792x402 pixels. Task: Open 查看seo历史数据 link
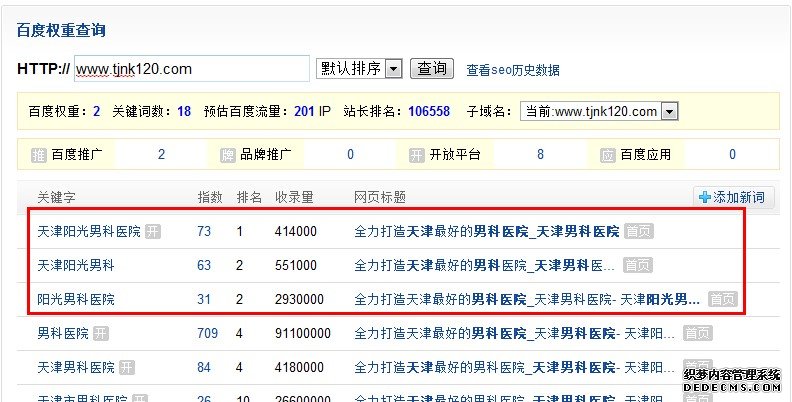(x=513, y=70)
